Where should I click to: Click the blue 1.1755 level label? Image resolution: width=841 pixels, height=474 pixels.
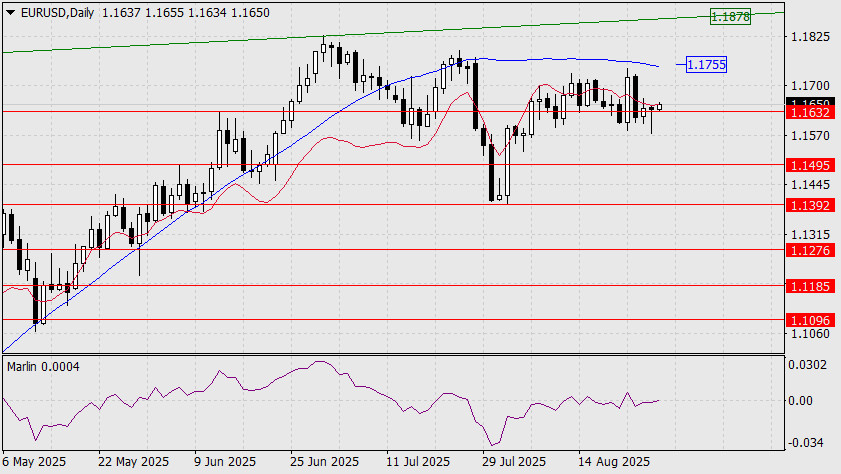(x=706, y=65)
